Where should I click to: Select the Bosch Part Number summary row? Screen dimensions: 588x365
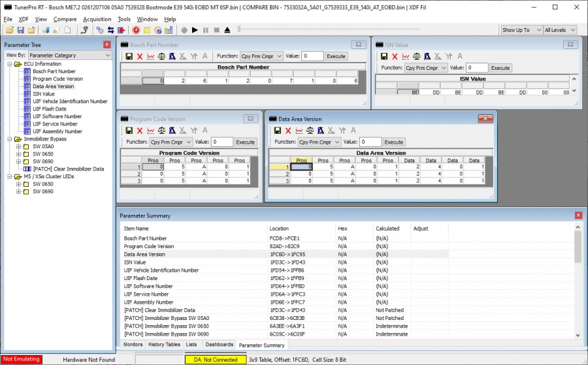coord(286,238)
